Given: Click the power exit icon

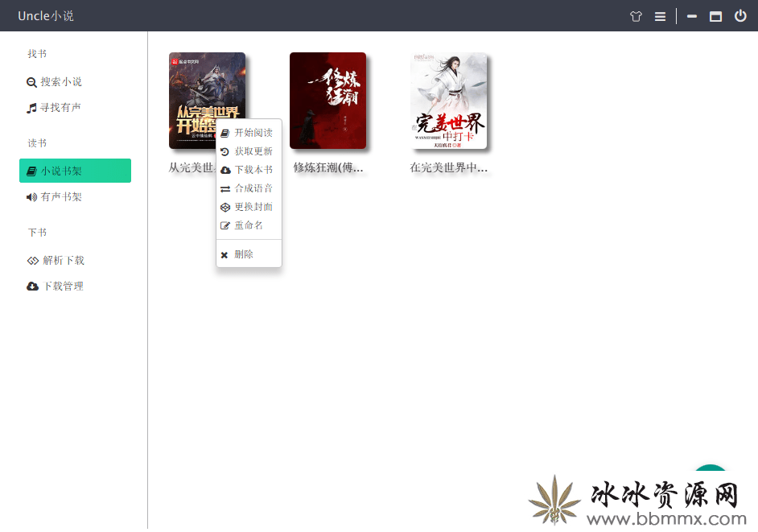Looking at the screenshot, I should 740,16.
